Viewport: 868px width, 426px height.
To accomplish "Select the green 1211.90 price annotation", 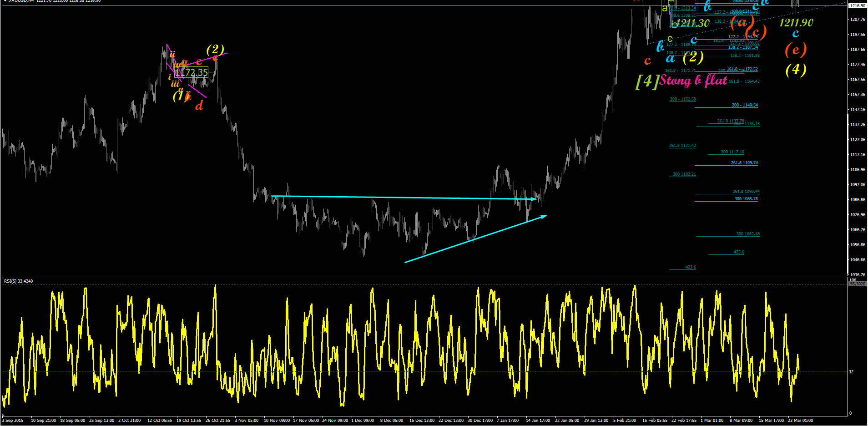I will 796,22.
